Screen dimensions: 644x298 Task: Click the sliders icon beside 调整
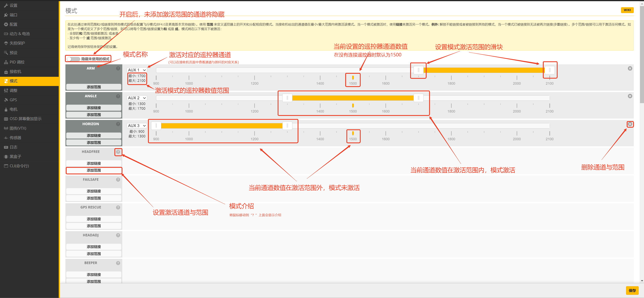click(6, 90)
